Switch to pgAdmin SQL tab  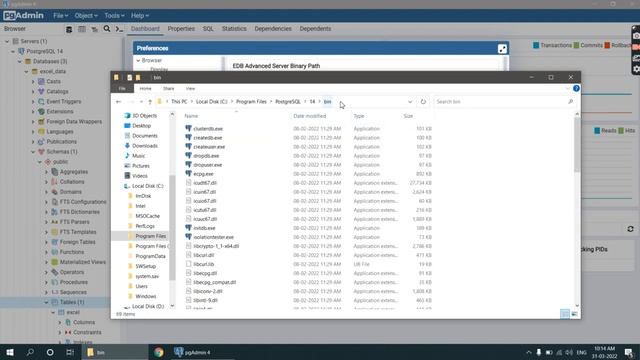208,29
